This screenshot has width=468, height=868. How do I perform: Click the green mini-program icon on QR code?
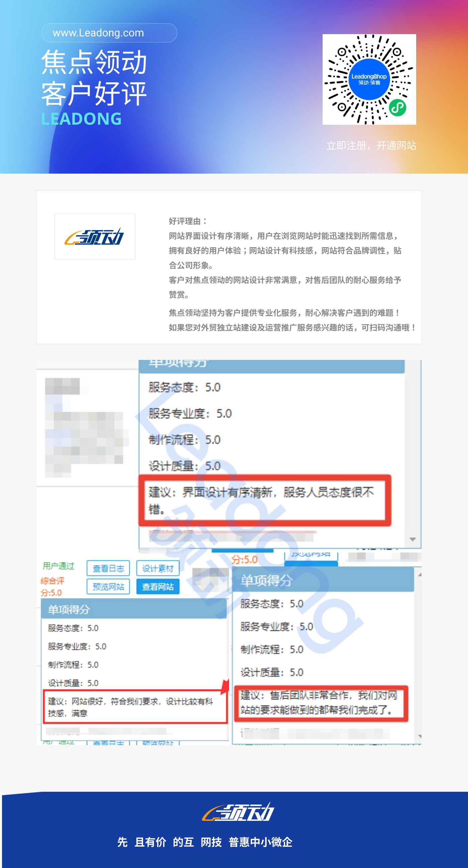click(x=397, y=108)
